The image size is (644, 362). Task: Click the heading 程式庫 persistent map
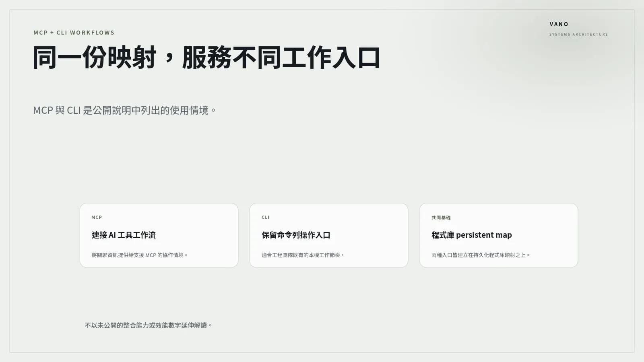pyautogui.click(x=472, y=235)
